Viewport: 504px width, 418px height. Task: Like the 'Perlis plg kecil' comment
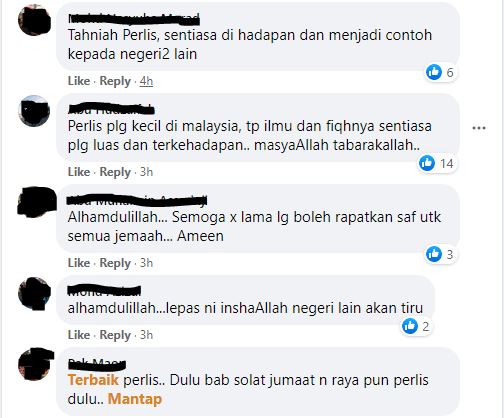coord(79,172)
